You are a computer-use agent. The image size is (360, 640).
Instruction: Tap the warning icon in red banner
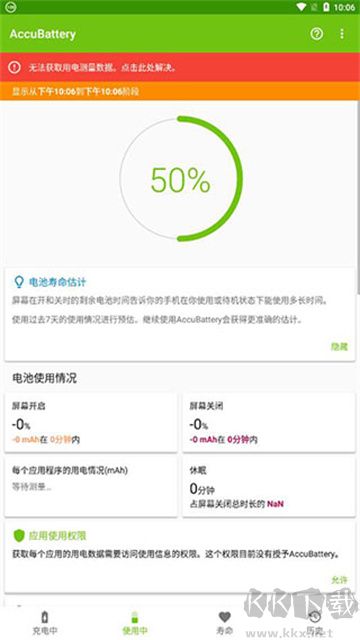[14, 67]
